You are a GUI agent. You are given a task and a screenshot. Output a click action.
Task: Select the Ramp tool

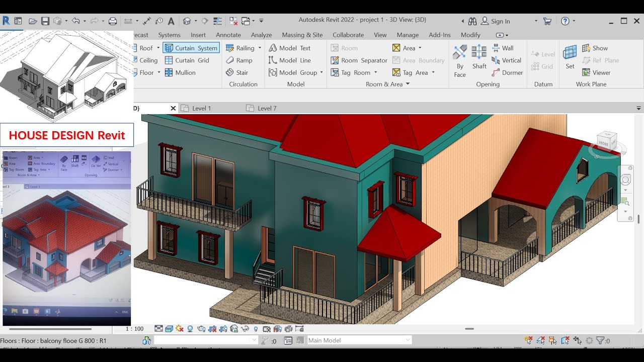pos(239,60)
